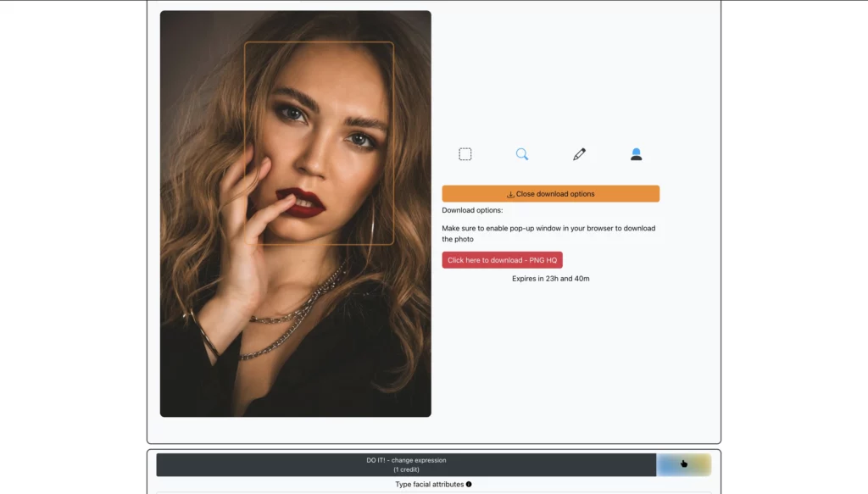The image size is (868, 494).
Task: Click the Expires in 23h and 40m text
Action: [550, 277]
